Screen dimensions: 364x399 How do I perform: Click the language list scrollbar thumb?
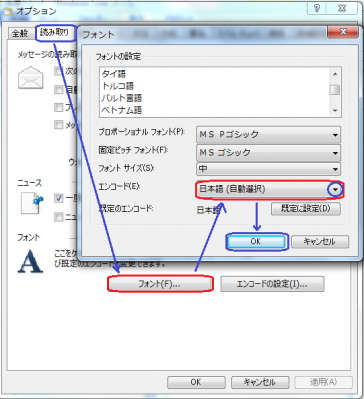pyautogui.click(x=335, y=90)
